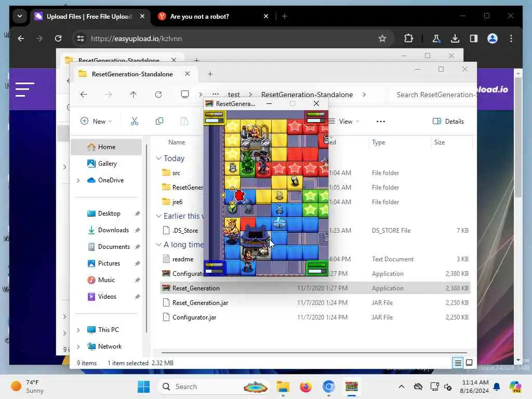The image size is (532, 399).
Task: Add a new Explorer tab
Action: point(210,74)
